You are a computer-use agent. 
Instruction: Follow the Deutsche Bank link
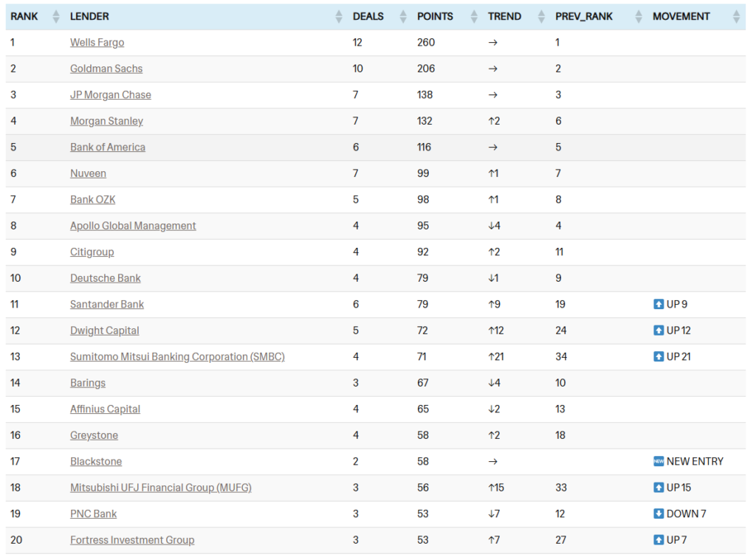pyautogui.click(x=105, y=278)
